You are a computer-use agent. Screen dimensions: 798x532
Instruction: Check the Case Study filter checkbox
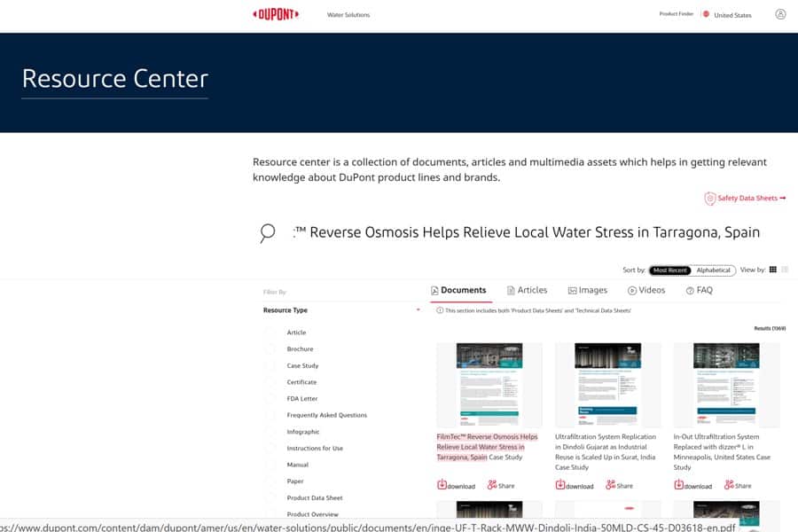(271, 365)
